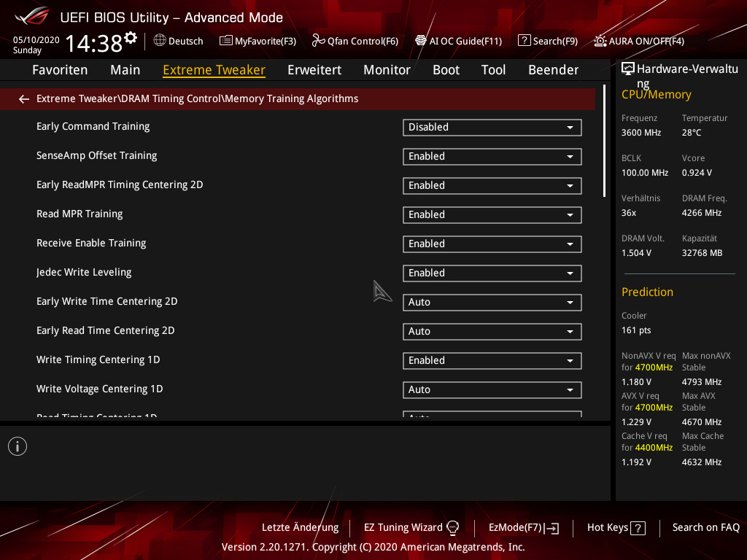Click Prediction heading in sidebar
The image size is (747, 560).
[x=647, y=292]
